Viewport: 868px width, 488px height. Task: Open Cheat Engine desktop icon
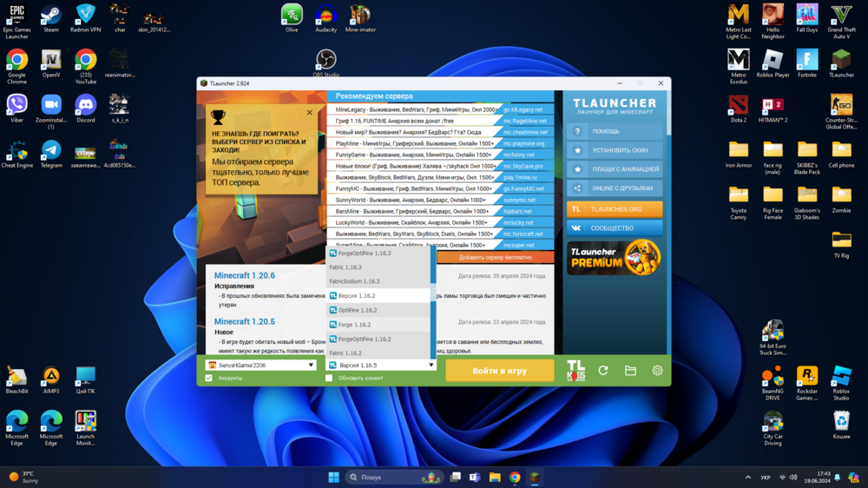[x=16, y=154]
